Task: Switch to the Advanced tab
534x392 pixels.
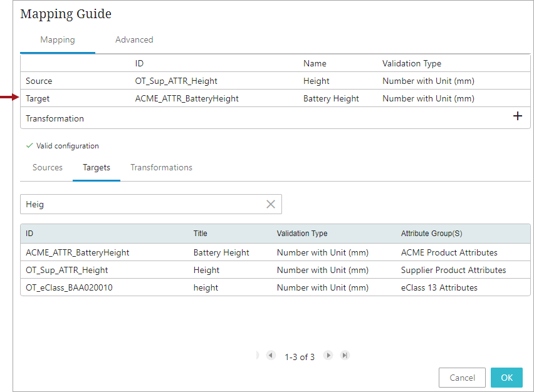Action: coord(134,39)
